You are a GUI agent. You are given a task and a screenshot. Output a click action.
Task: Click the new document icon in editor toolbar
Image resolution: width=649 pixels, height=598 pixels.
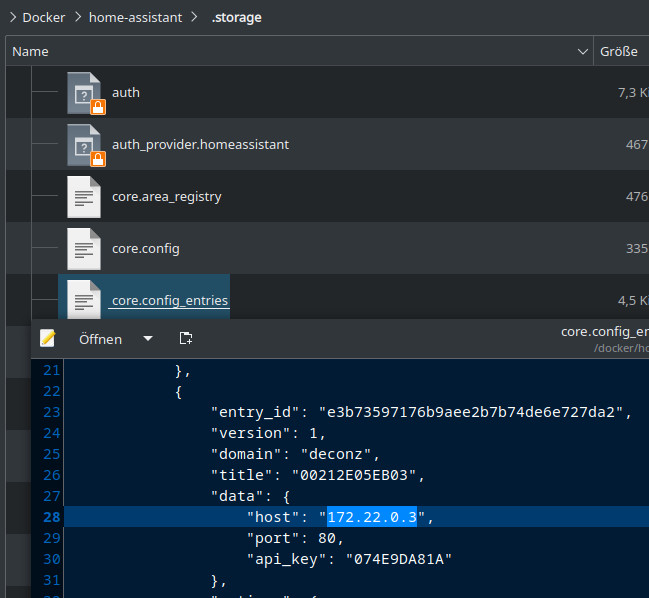click(x=185, y=339)
